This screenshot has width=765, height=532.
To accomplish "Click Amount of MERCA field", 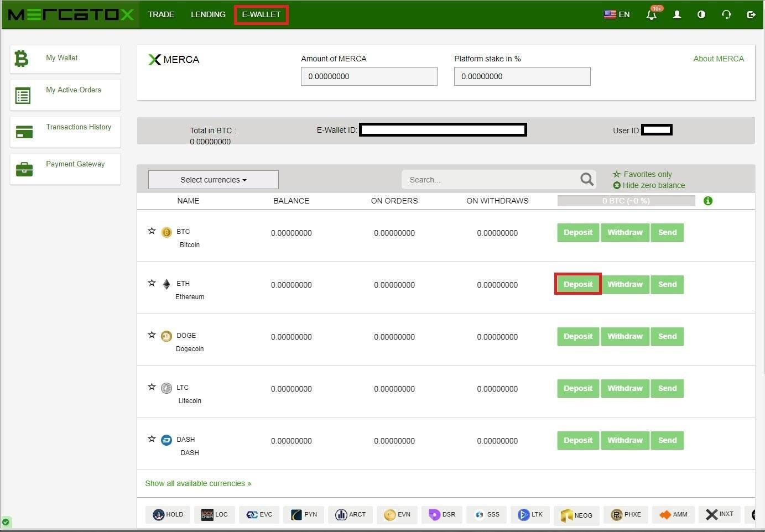I will click(369, 76).
